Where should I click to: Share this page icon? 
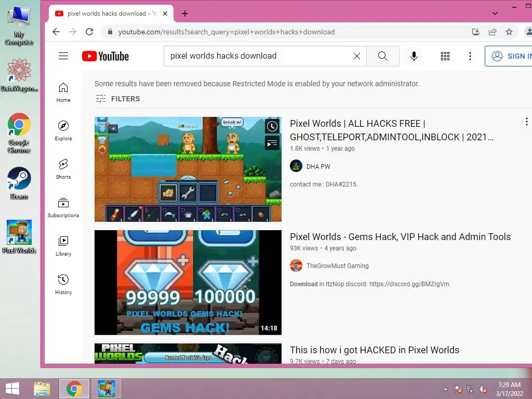493,32
